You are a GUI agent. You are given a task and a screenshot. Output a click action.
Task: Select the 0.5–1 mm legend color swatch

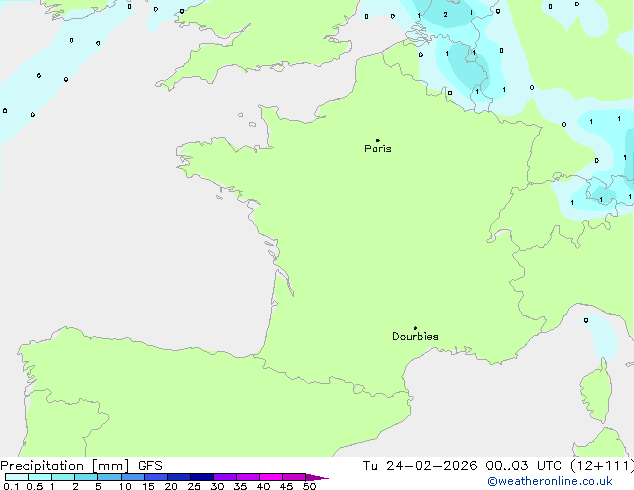pos(40,477)
